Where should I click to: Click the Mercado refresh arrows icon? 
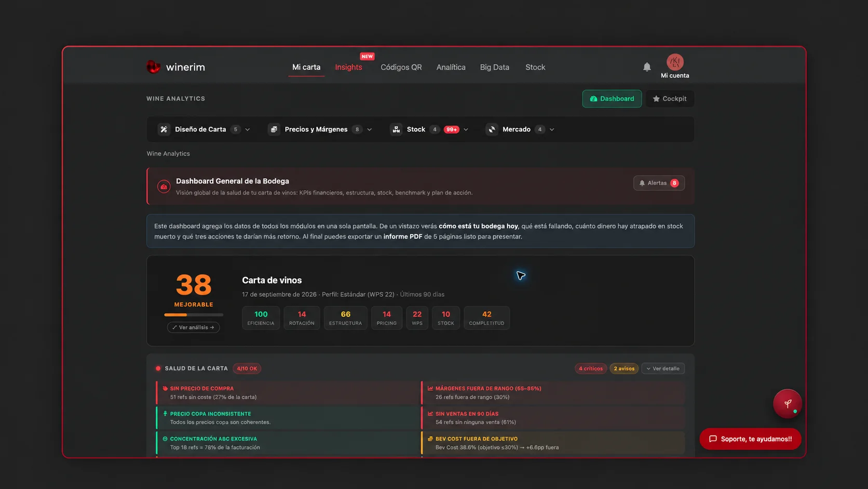492,129
